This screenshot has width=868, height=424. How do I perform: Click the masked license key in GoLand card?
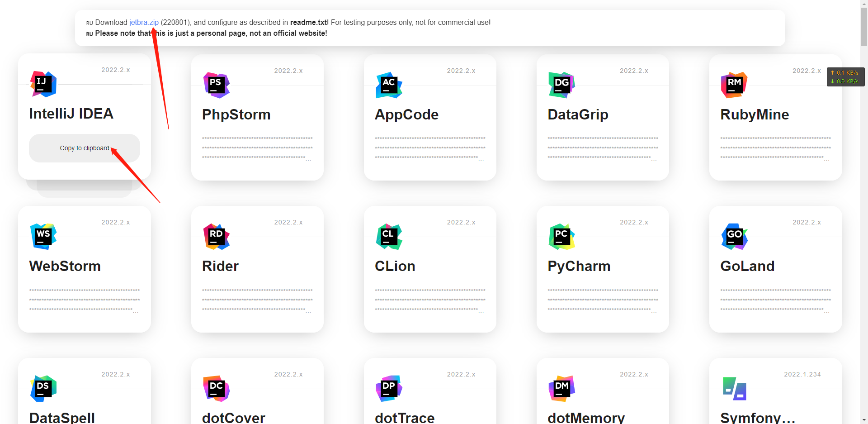pyautogui.click(x=775, y=300)
